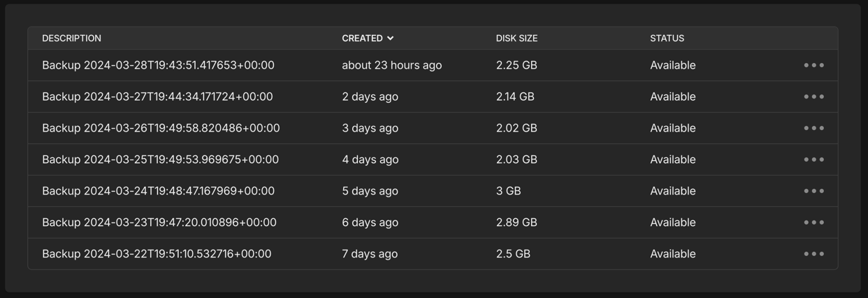The image size is (868, 298).
Task: Click the 3 GB disk size cell
Action: (x=508, y=191)
